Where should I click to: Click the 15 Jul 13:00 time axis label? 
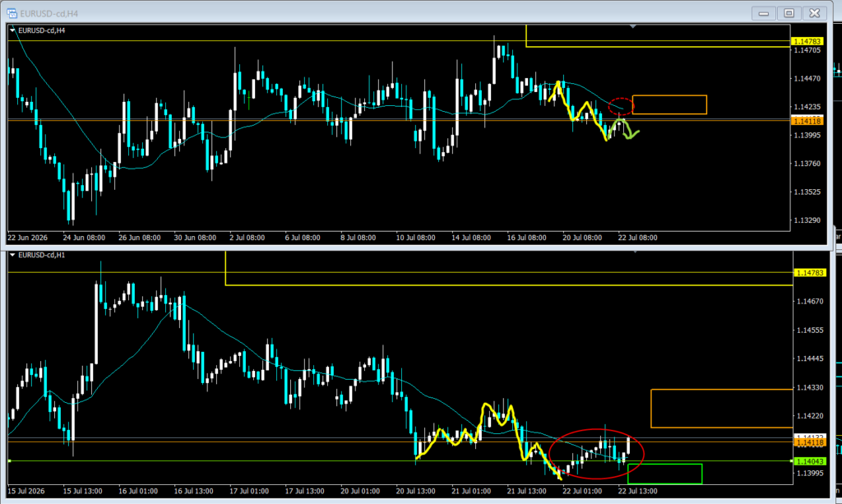(x=83, y=491)
